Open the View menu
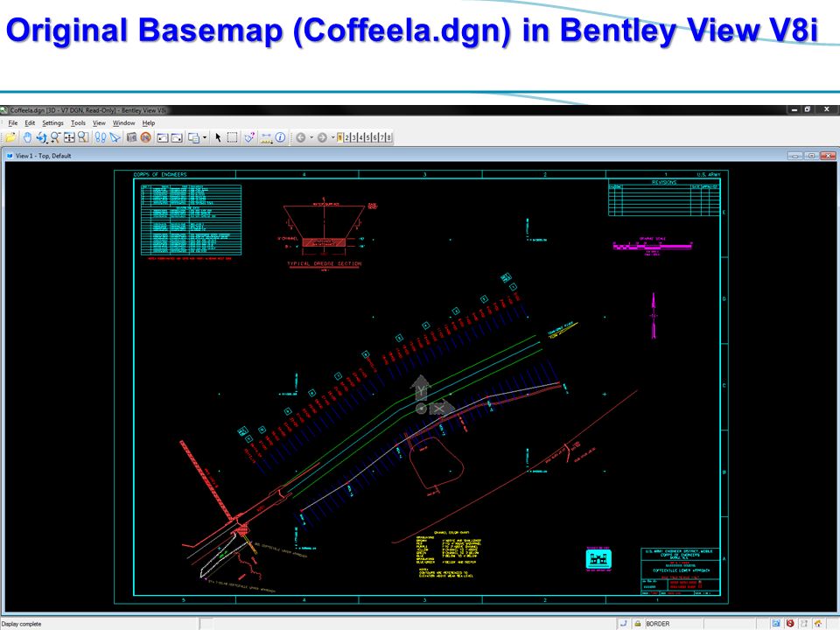The image size is (840, 630). pos(99,122)
